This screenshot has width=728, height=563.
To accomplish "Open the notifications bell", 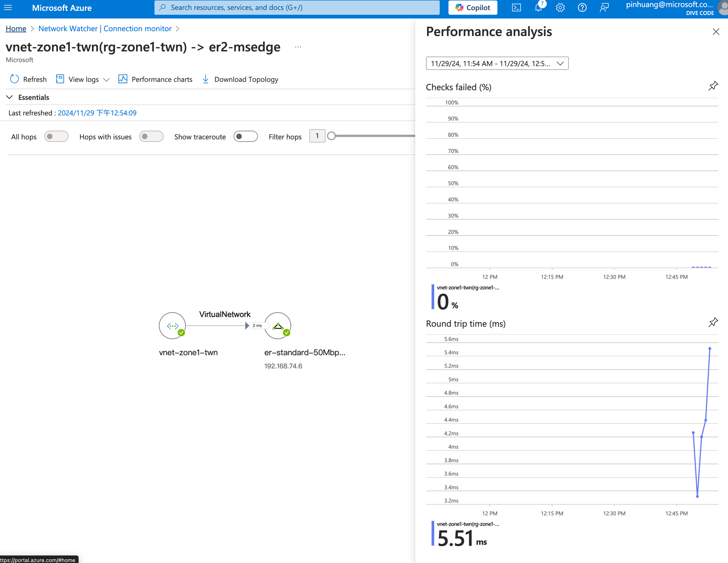I will 538,8.
